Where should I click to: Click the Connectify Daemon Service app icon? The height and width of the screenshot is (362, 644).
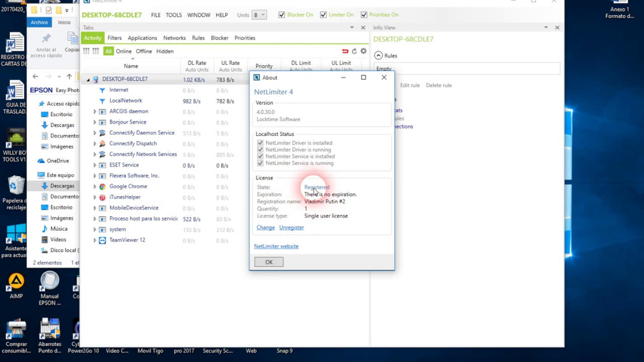102,133
